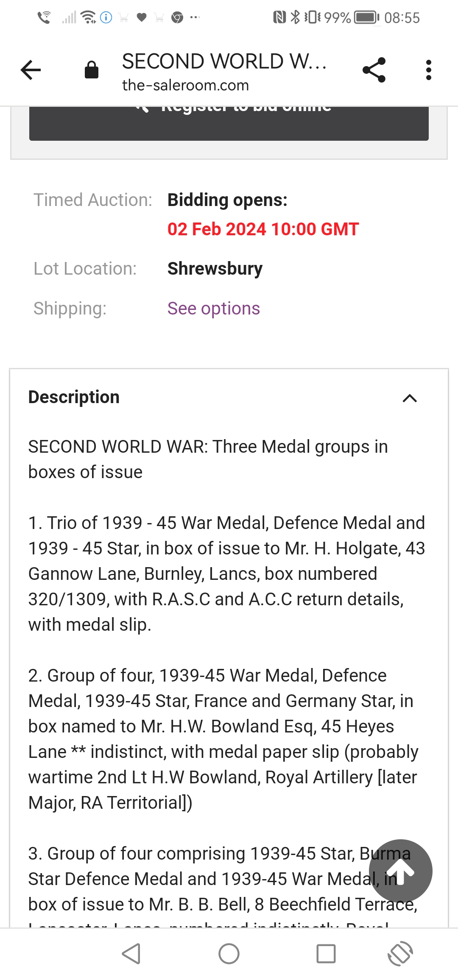Tap the Description section heading

74,397
